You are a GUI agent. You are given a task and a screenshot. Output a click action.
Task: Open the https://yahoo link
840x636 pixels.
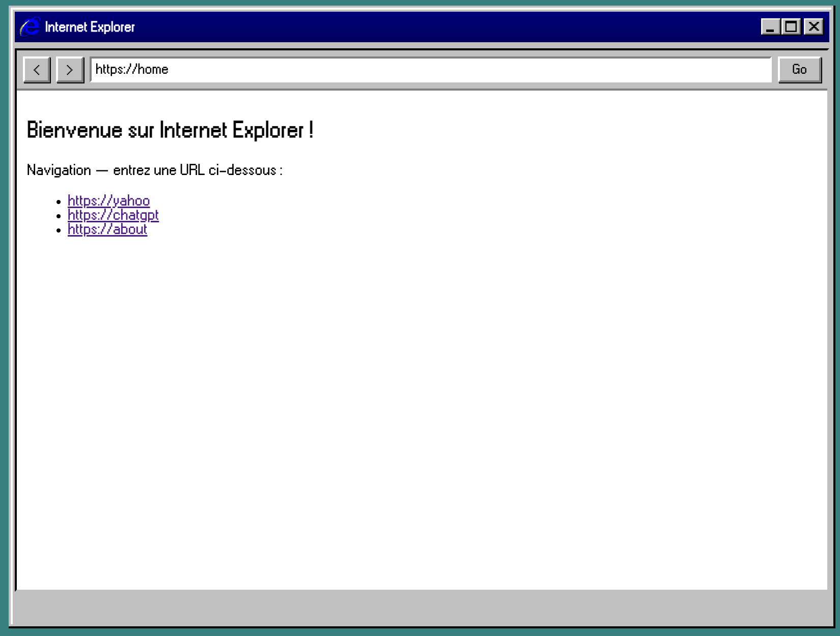point(108,201)
